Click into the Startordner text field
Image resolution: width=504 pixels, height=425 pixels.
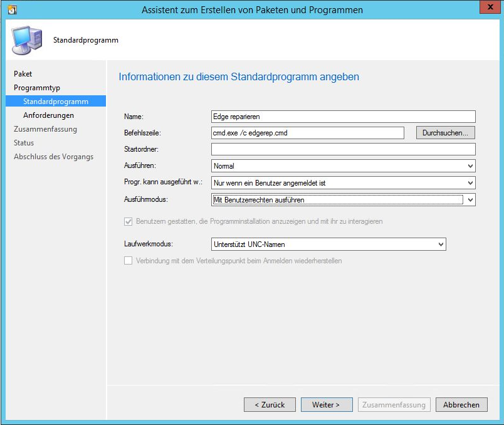343,149
